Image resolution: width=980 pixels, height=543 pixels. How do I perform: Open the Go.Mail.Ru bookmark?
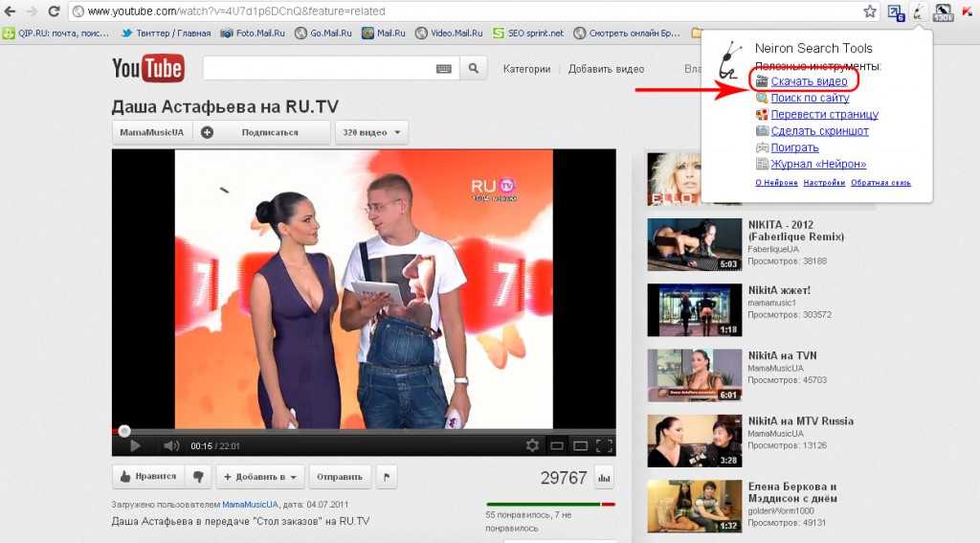[323, 34]
